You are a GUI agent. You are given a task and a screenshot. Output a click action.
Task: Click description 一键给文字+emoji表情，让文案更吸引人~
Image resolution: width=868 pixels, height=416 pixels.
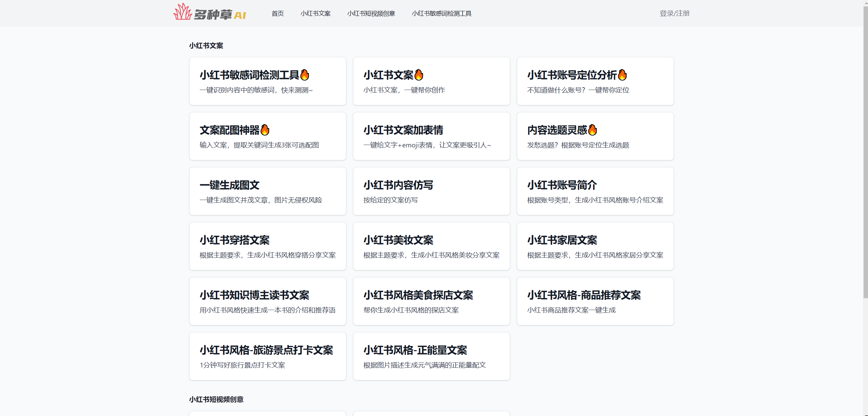[427, 145]
